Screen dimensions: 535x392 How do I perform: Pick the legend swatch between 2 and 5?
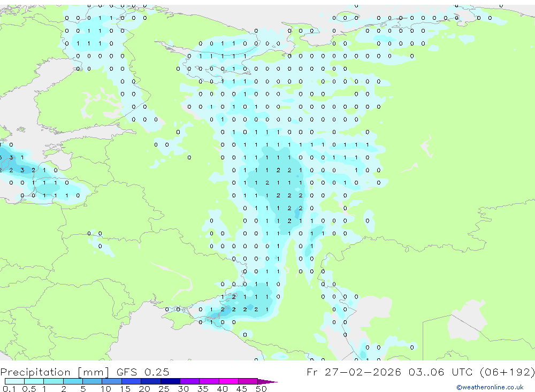point(73,381)
